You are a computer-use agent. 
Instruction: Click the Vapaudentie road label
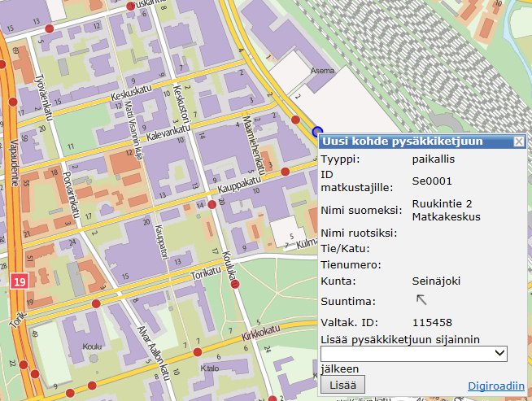click(15, 163)
